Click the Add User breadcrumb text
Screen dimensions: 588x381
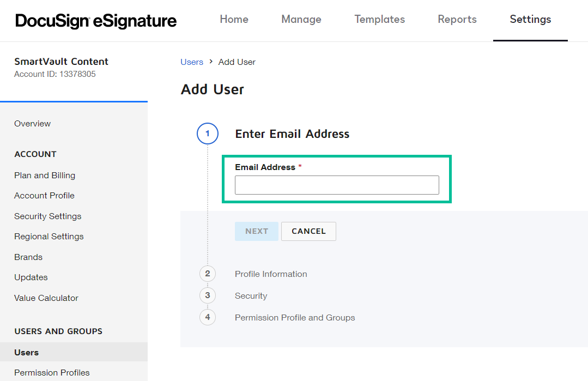click(237, 62)
